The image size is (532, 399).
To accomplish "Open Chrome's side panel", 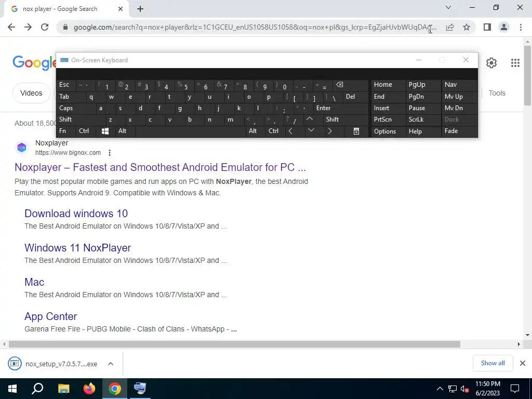I will point(487,27).
